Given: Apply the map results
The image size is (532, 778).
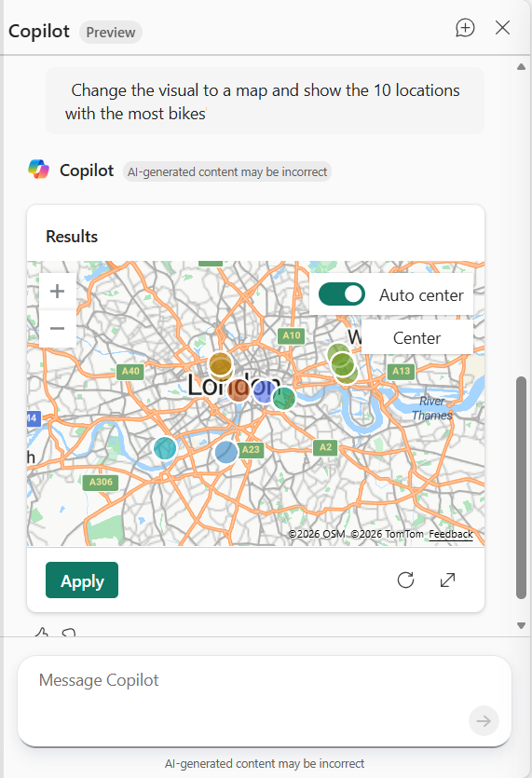Looking at the screenshot, I should click(82, 580).
